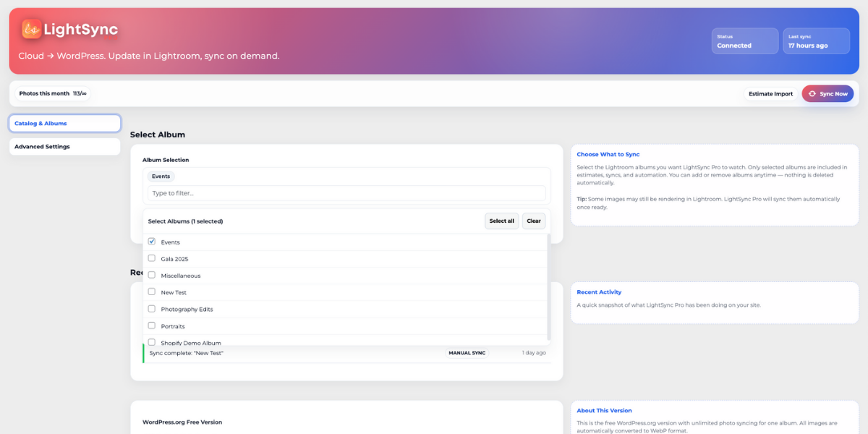Click the Events album chip

tap(161, 176)
